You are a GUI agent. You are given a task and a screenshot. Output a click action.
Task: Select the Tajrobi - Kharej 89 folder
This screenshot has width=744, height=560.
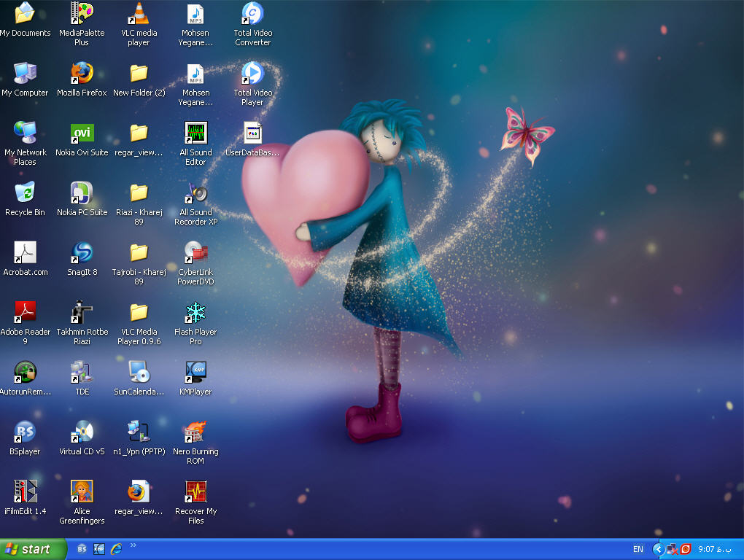139,252
